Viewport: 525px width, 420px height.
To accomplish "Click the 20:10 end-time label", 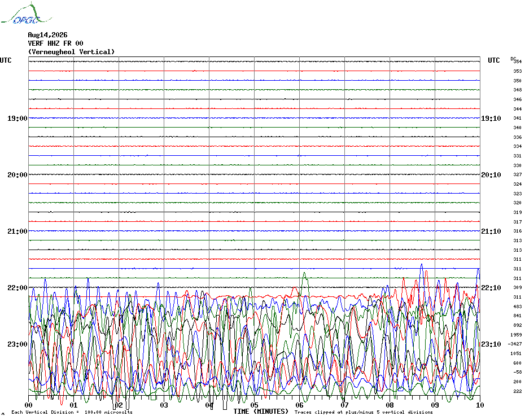I will [491, 175].
